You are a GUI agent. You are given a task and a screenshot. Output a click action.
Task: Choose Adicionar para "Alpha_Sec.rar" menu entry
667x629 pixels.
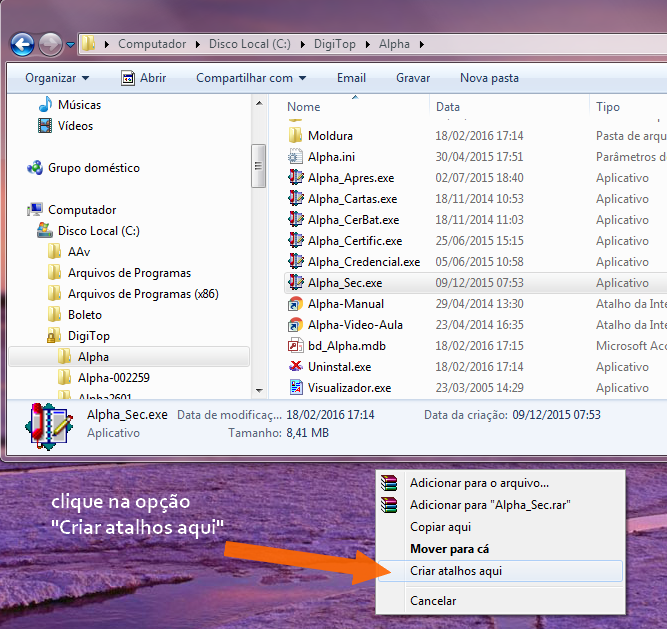click(500, 505)
